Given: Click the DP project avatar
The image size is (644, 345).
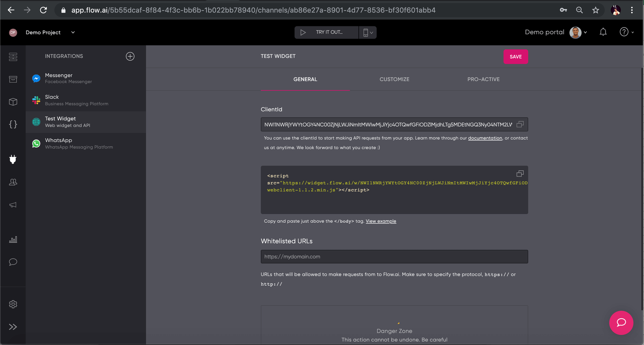Looking at the screenshot, I should (x=13, y=33).
